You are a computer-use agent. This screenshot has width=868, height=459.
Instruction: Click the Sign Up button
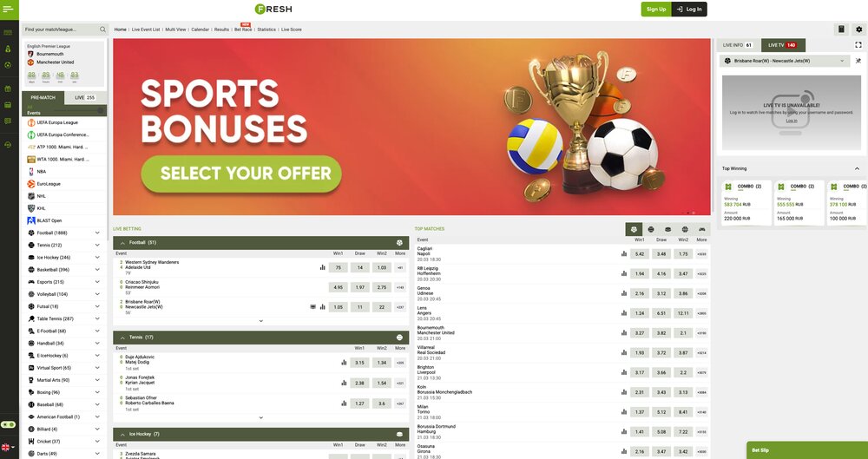[656, 9]
